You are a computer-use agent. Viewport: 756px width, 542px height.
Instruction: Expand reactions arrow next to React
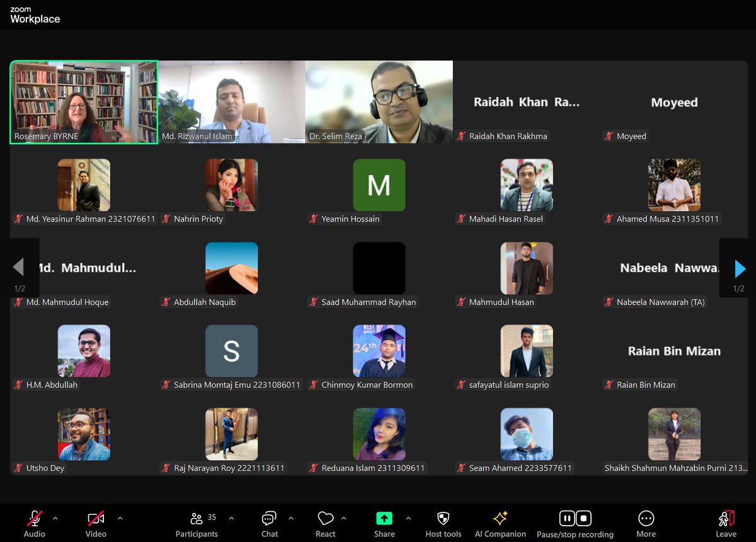pyautogui.click(x=343, y=518)
